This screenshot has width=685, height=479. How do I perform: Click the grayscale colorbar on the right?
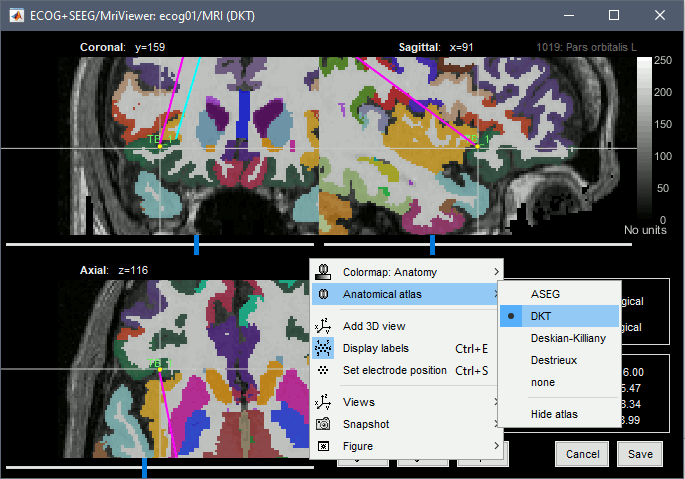[645, 139]
